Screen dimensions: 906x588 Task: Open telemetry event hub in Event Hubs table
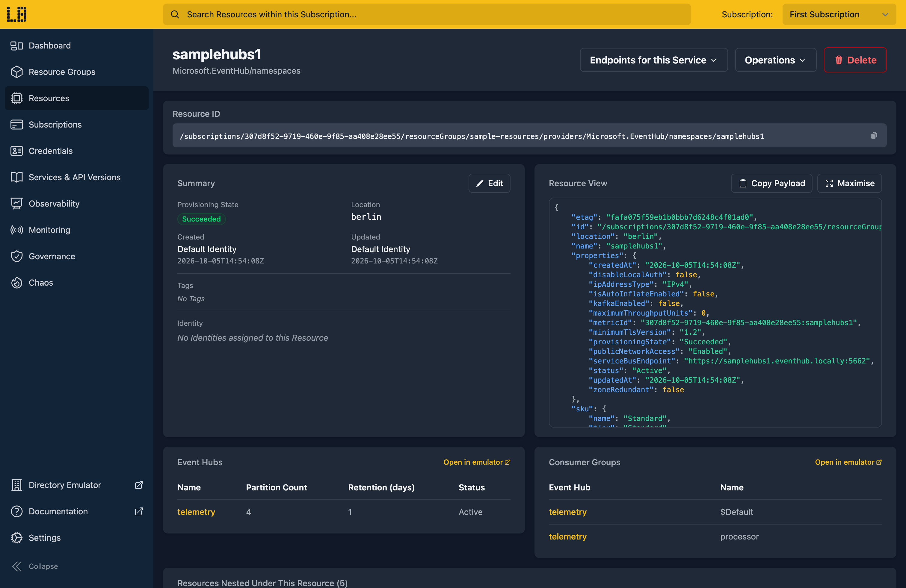click(196, 512)
